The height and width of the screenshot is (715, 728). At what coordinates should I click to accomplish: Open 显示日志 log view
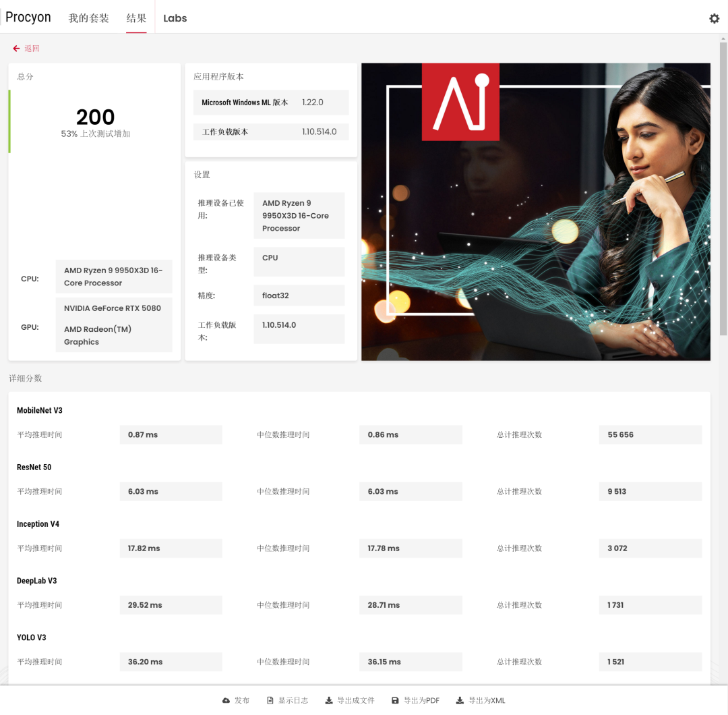pyautogui.click(x=293, y=700)
